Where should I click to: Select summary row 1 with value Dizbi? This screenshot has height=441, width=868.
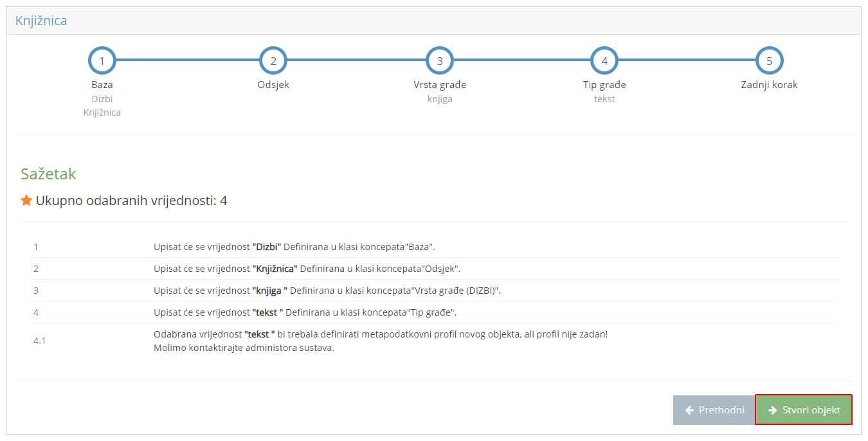(294, 247)
